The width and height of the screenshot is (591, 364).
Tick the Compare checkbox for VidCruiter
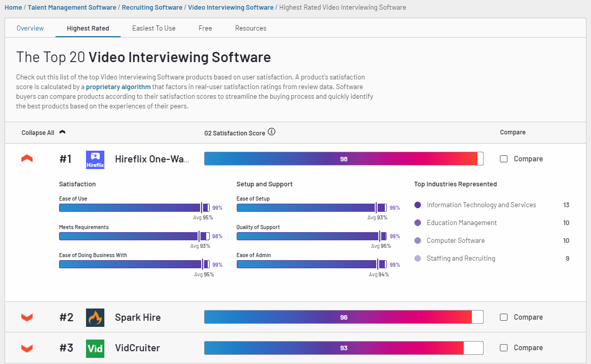click(503, 348)
